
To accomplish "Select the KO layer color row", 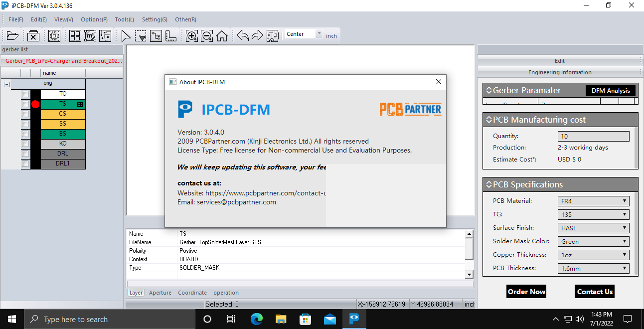I will (63, 144).
